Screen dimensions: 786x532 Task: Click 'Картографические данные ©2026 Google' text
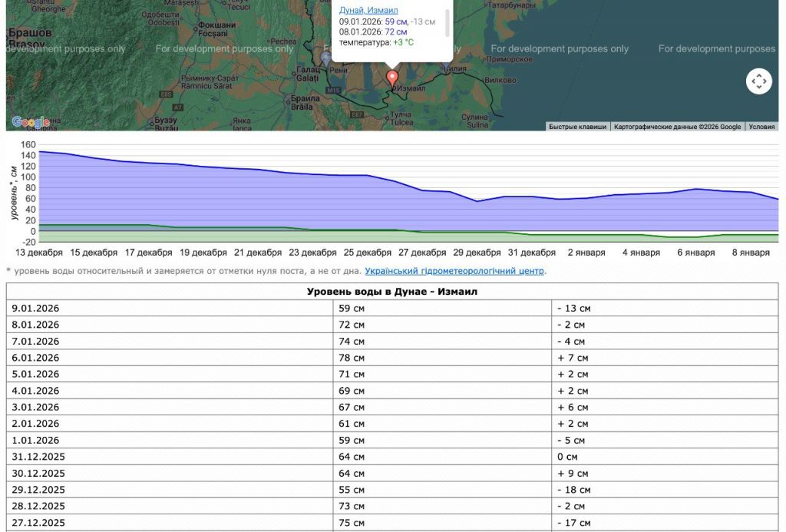tap(678, 127)
